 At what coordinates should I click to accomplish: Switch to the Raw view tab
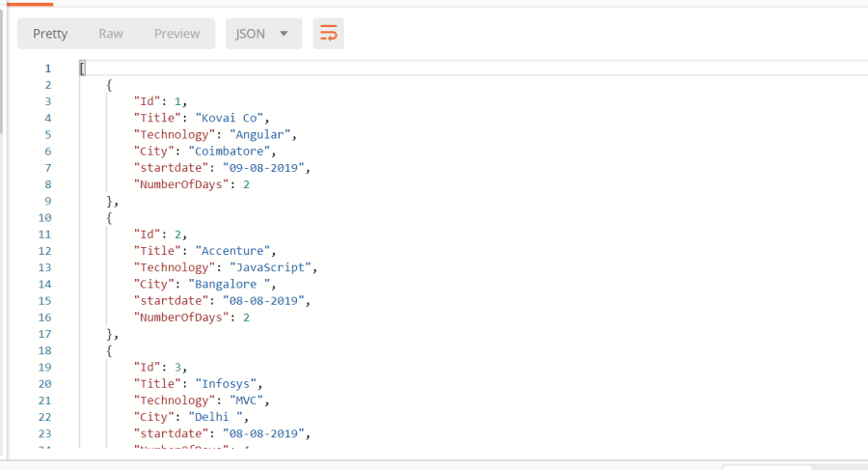tap(111, 34)
